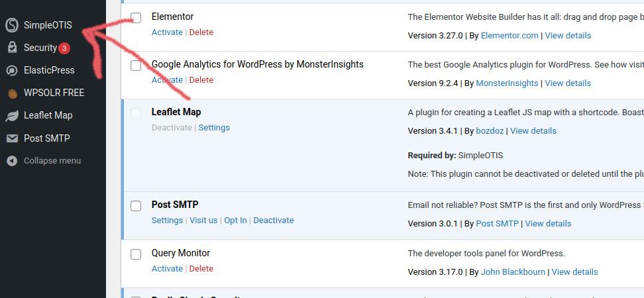
Task: Click Post SMTP Opt In link
Action: point(235,221)
